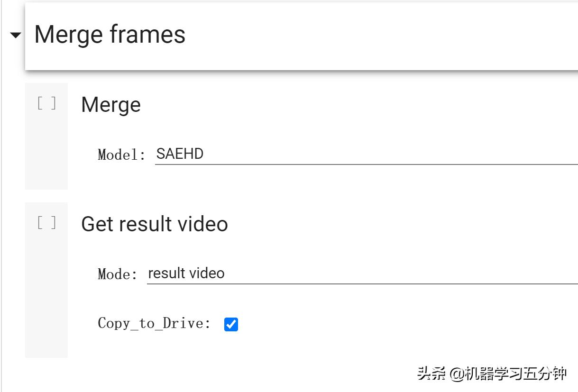The height and width of the screenshot is (392, 578).
Task: Click the Mode: field label
Action: click(x=118, y=274)
